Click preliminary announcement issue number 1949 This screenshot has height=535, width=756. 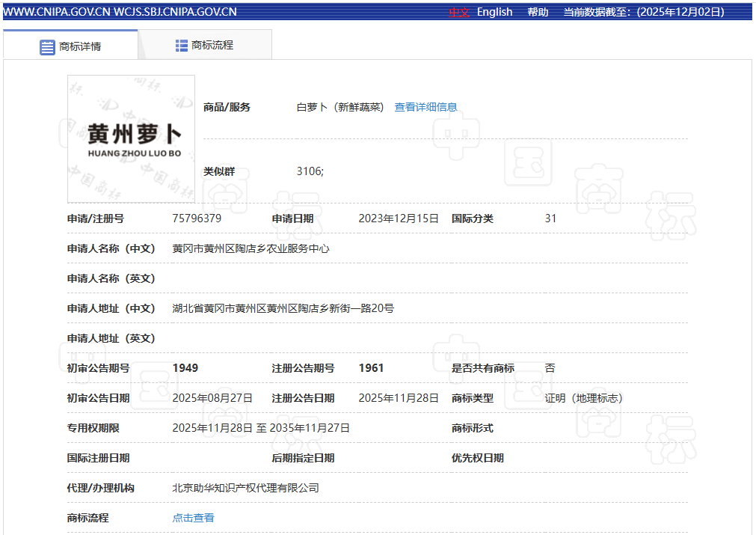[185, 368]
